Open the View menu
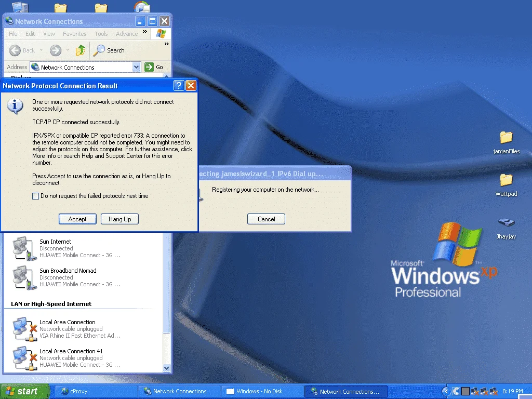 tap(49, 34)
